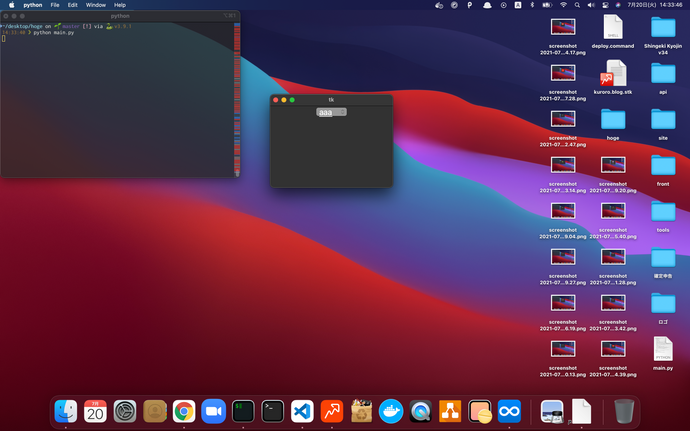690x431 pixels.
Task: Select the api folder on desktop
Action: click(x=663, y=74)
